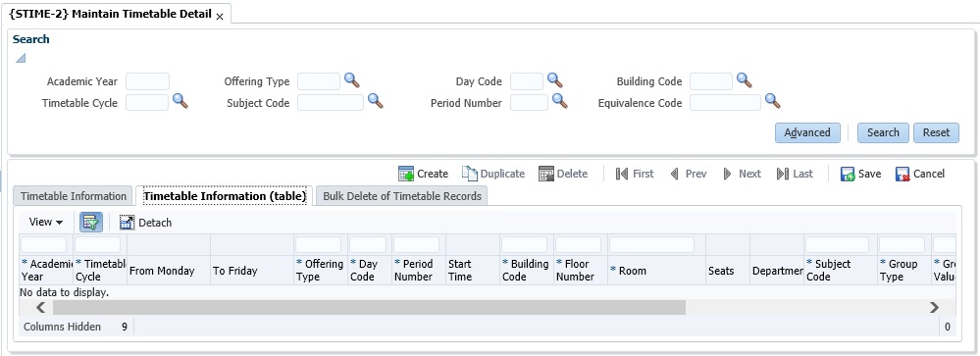Sort by the Seats column header
This screenshot has width=980, height=356.
728,271
